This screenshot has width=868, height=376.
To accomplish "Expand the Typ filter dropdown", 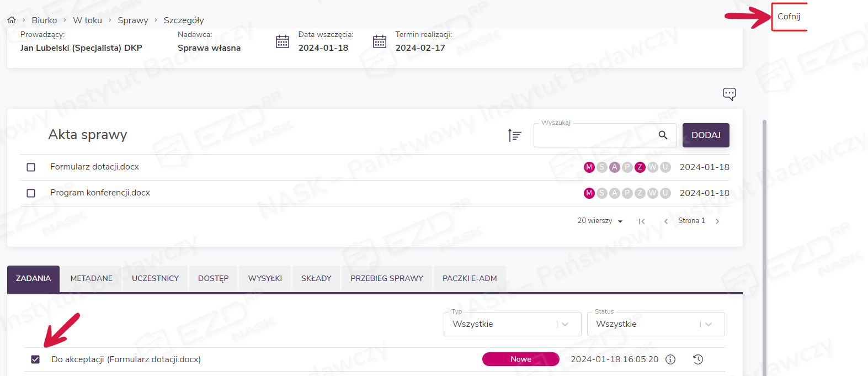I will [x=565, y=324].
